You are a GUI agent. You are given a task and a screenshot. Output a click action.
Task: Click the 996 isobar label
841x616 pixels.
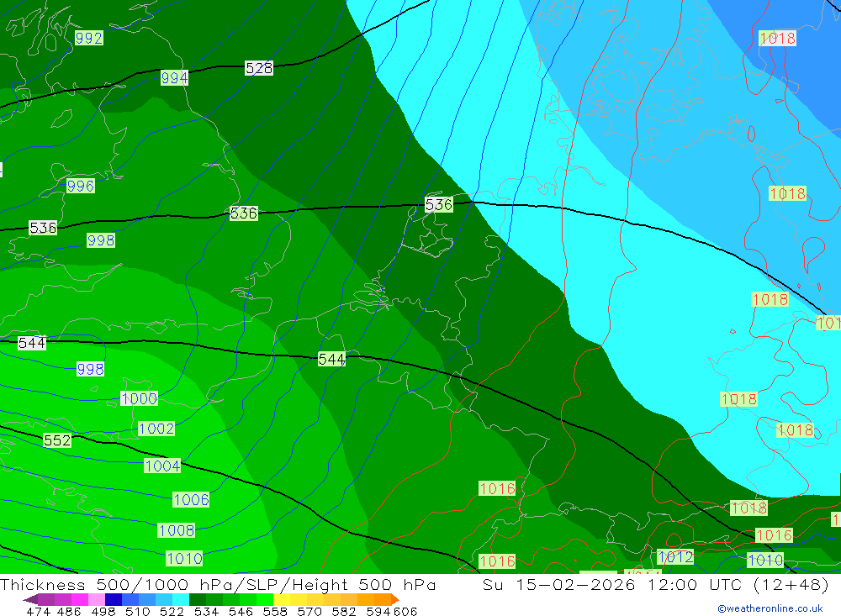[81, 186]
